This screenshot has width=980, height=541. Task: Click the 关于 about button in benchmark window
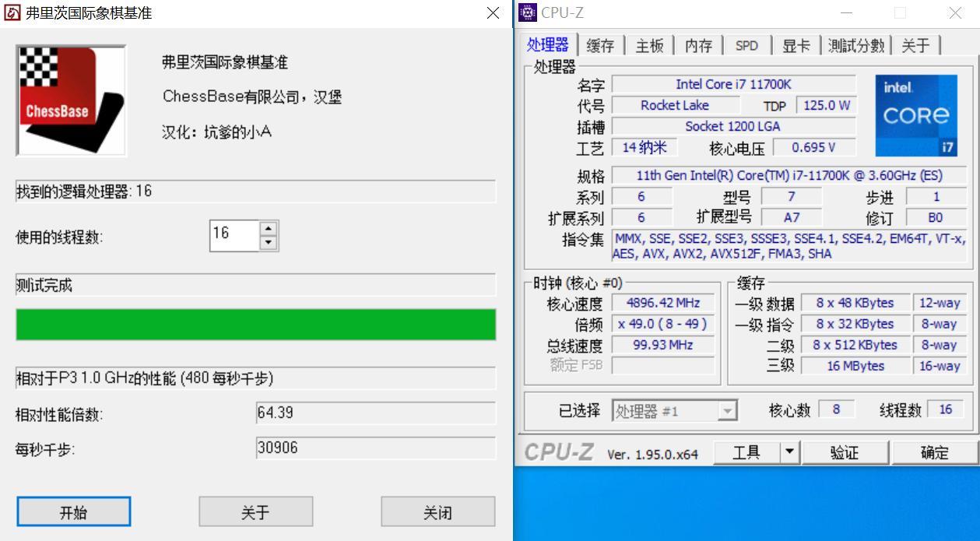(x=255, y=511)
